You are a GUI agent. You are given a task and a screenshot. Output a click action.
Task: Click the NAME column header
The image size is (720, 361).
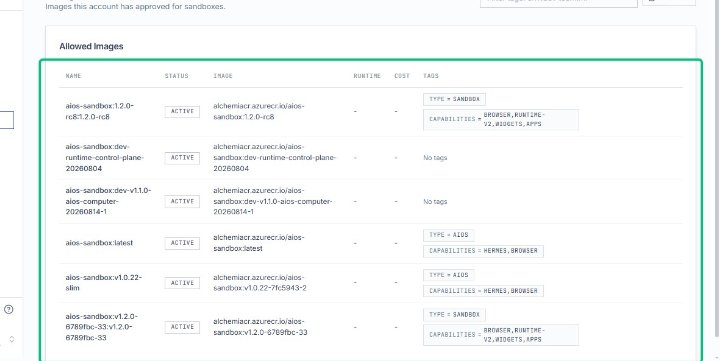(x=73, y=76)
